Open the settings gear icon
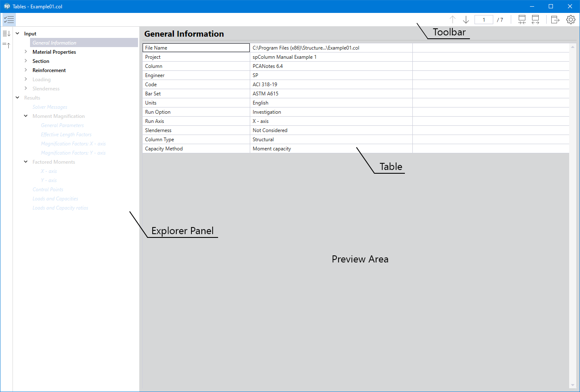The height and width of the screenshot is (392, 580). [571, 19]
